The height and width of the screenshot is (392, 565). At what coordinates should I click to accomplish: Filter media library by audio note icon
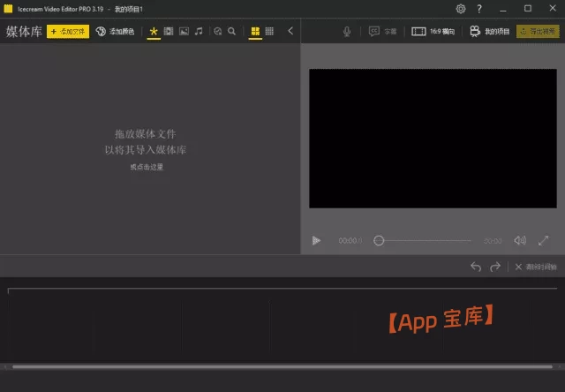tap(199, 32)
